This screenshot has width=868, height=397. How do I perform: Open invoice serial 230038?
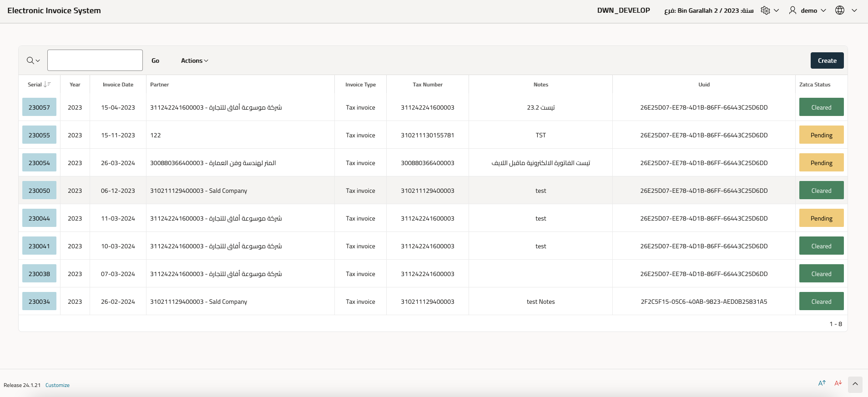click(39, 274)
